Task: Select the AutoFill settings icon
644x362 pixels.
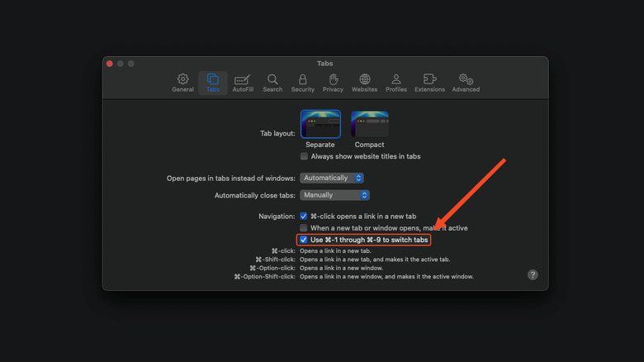Action: (x=243, y=82)
